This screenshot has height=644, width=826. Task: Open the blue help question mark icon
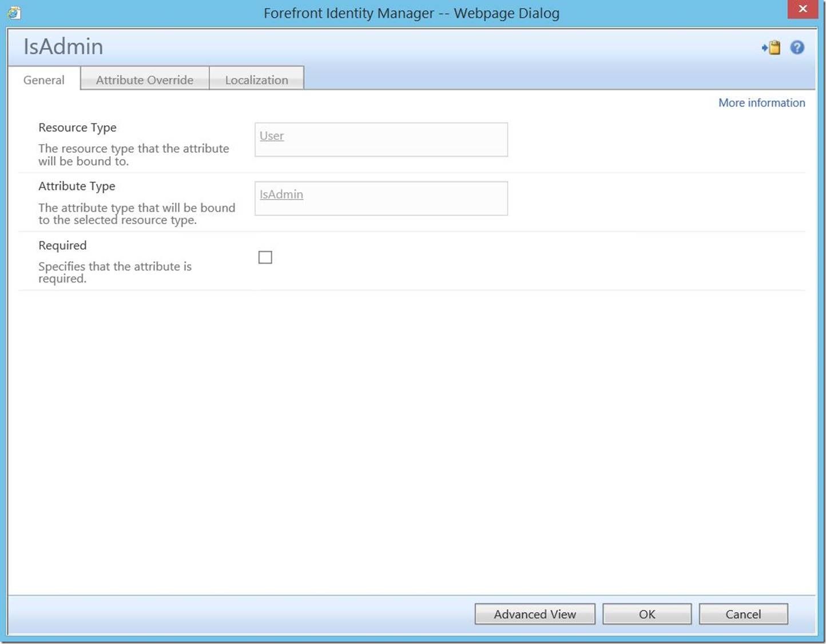797,47
